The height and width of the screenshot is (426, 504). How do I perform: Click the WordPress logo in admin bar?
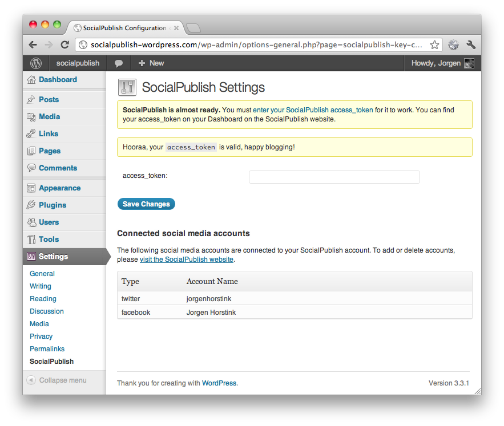click(36, 63)
